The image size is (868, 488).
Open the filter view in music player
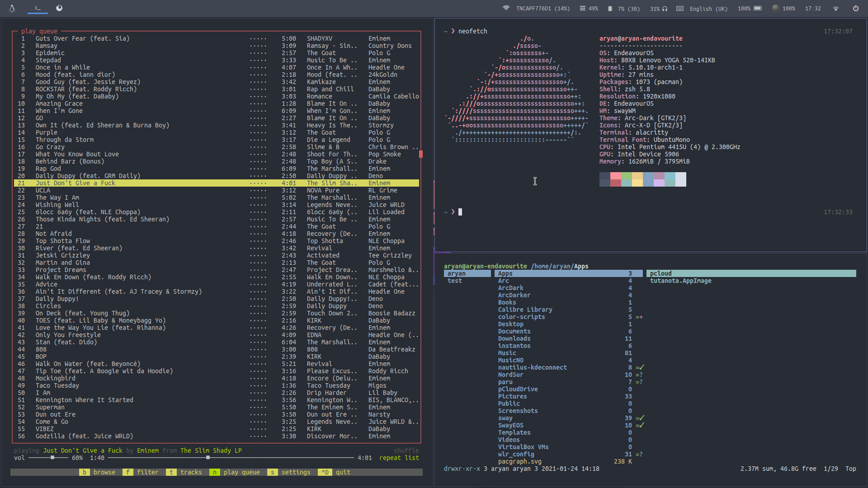coord(141,472)
